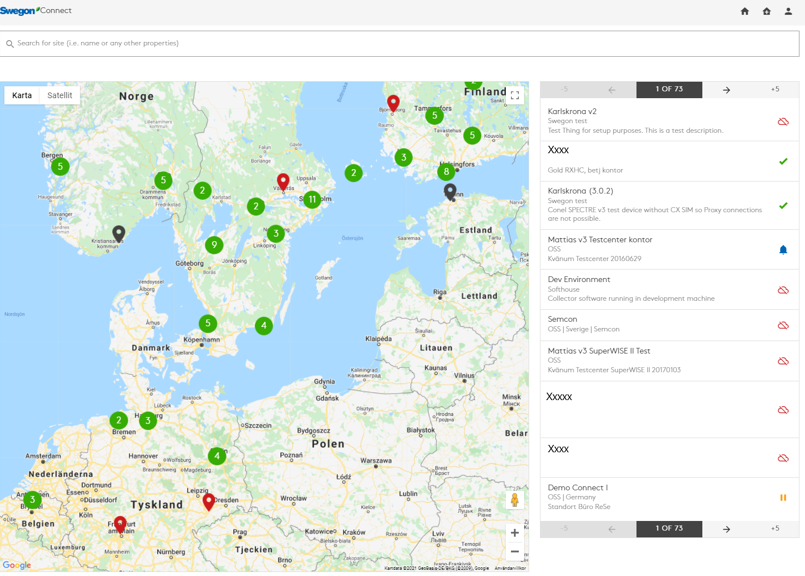Jump back five pages with -5 above list

pos(564,89)
